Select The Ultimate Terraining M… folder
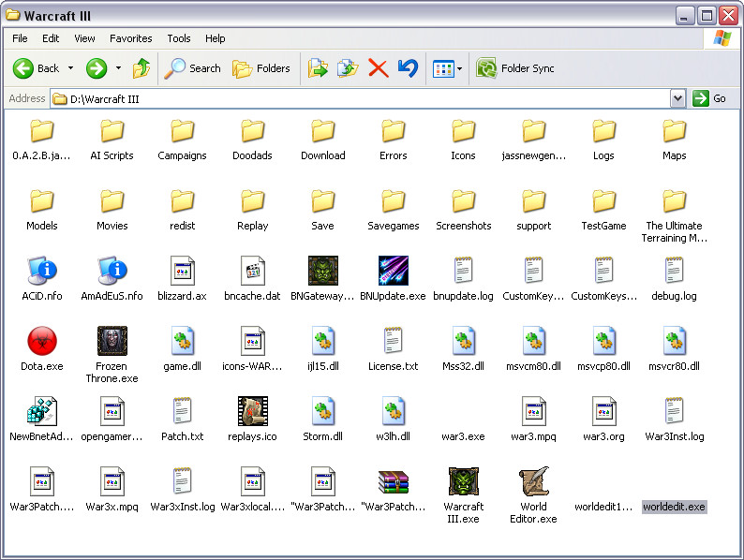This screenshot has width=744, height=560. click(x=675, y=215)
